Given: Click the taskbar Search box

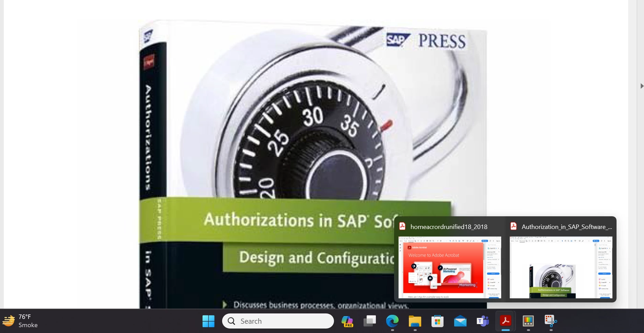Looking at the screenshot, I should click(x=278, y=321).
